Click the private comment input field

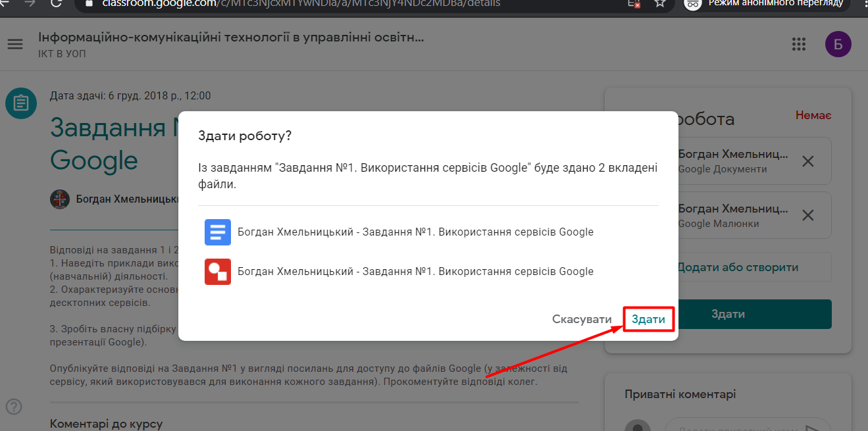point(748,425)
